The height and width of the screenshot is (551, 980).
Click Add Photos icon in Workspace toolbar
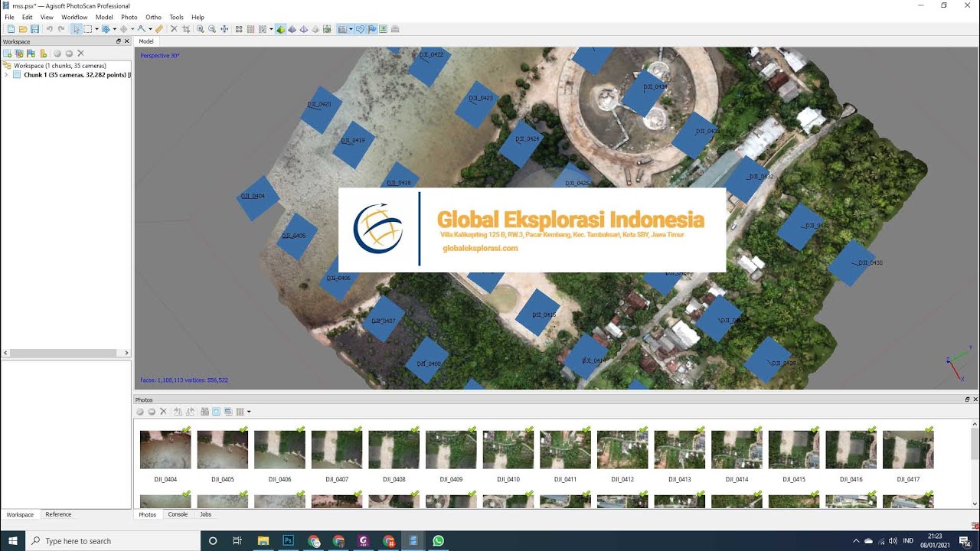pyautogui.click(x=19, y=54)
